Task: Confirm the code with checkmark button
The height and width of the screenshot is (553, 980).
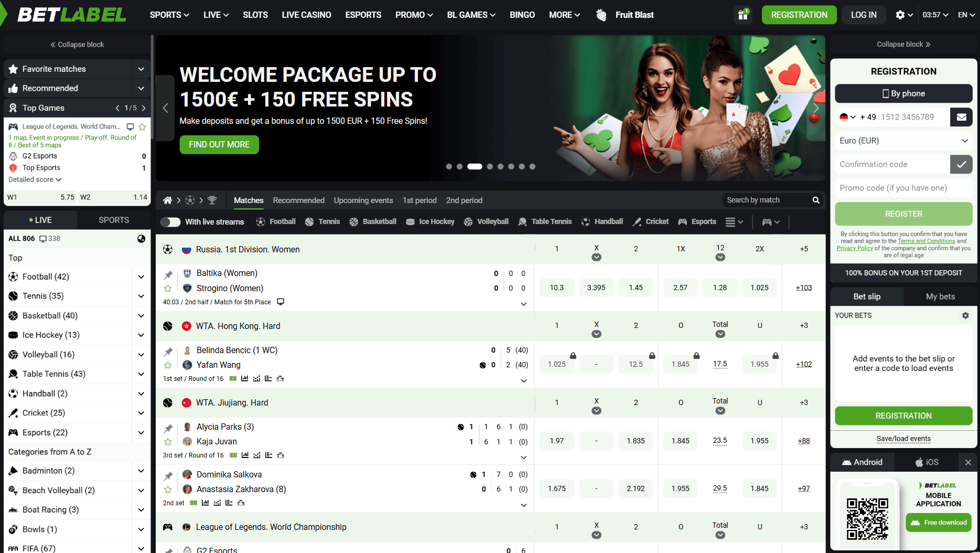Action: click(961, 164)
